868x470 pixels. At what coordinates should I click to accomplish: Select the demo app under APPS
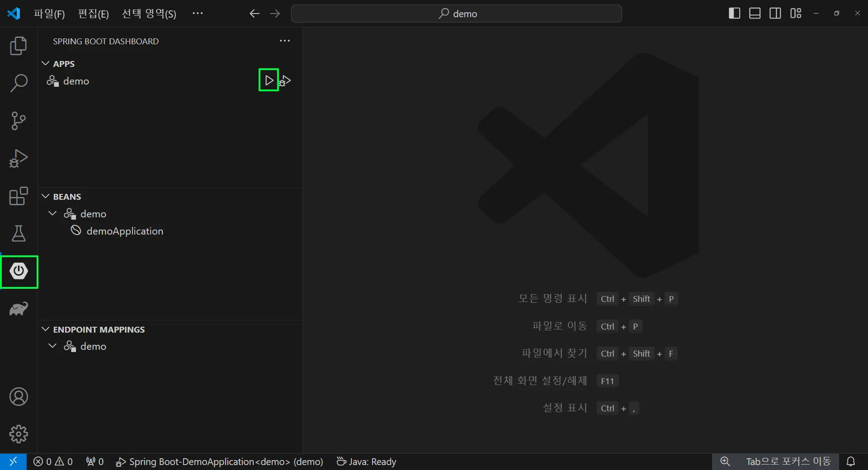click(170, 81)
